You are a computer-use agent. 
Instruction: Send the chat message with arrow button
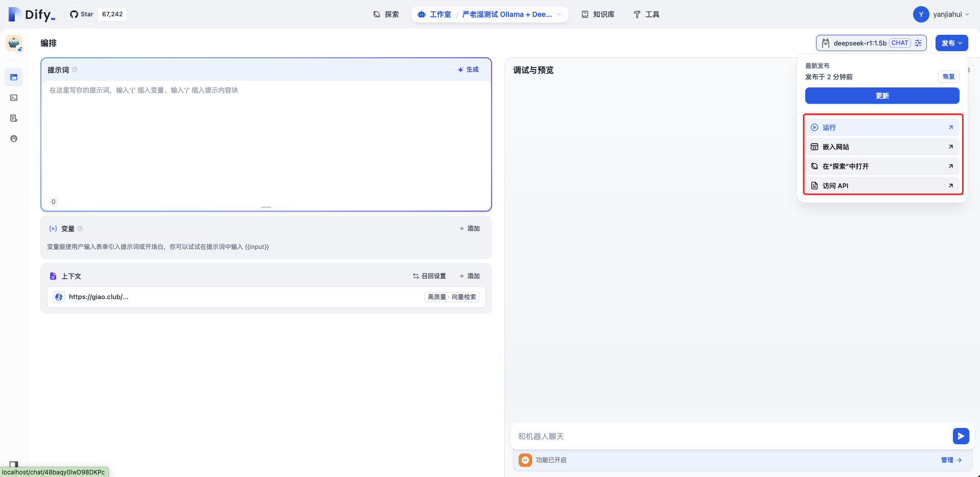(961, 436)
